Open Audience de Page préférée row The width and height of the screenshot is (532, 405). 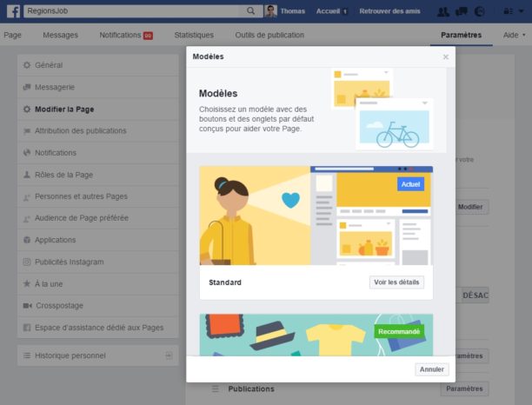(x=97, y=218)
